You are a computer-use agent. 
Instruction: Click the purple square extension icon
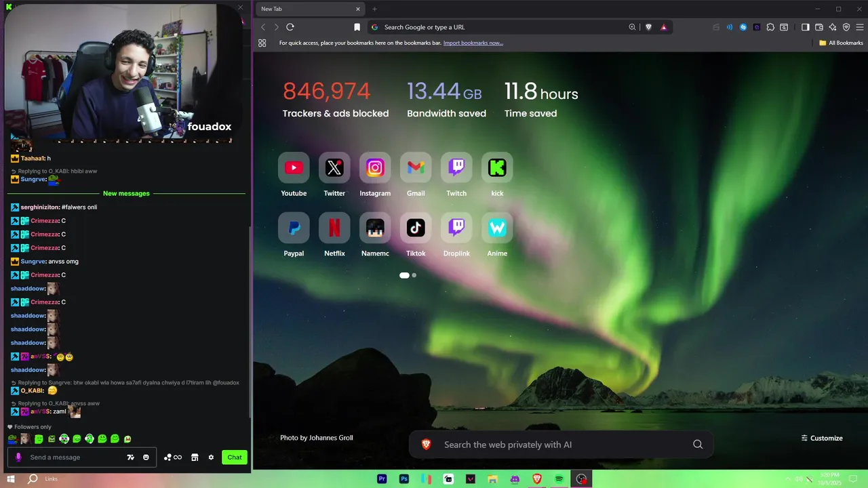[x=756, y=27]
